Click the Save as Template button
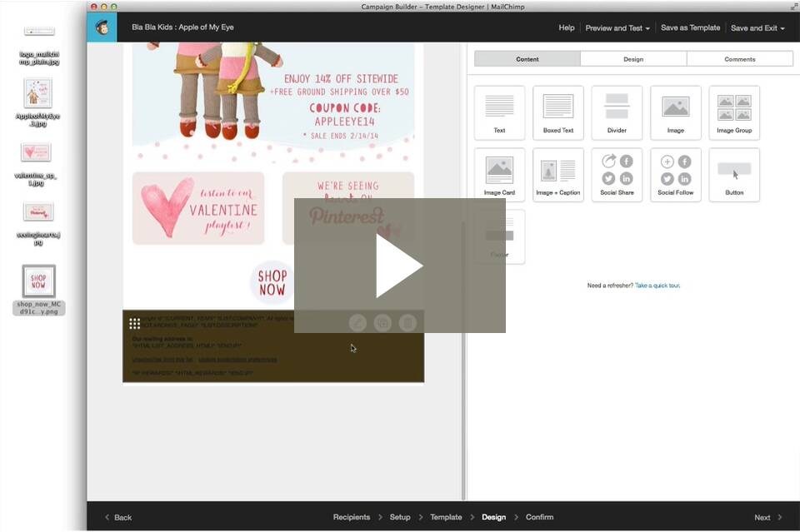Screen dimensions: 800x532 point(690,27)
